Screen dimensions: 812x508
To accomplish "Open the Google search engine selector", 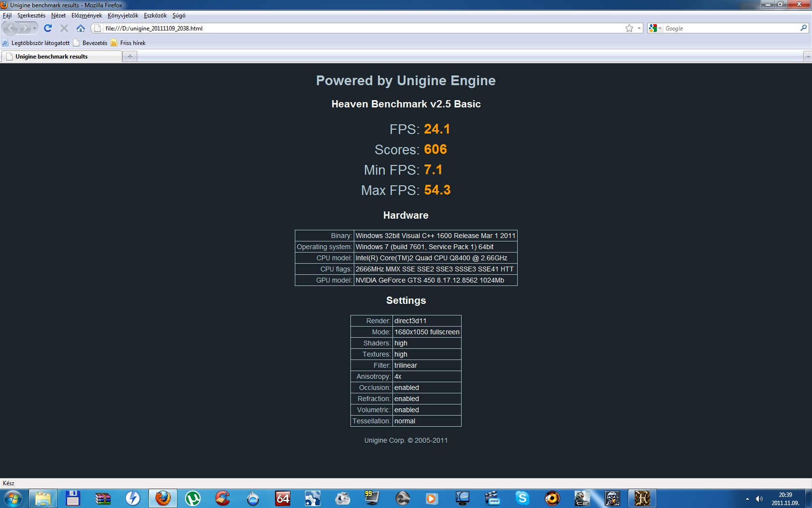I will pos(655,28).
